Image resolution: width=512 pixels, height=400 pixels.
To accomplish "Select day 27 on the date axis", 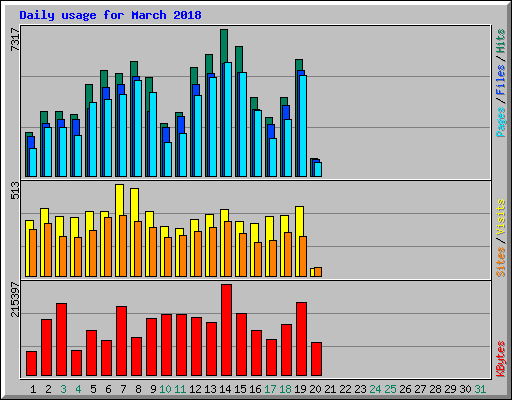I will [420, 389].
